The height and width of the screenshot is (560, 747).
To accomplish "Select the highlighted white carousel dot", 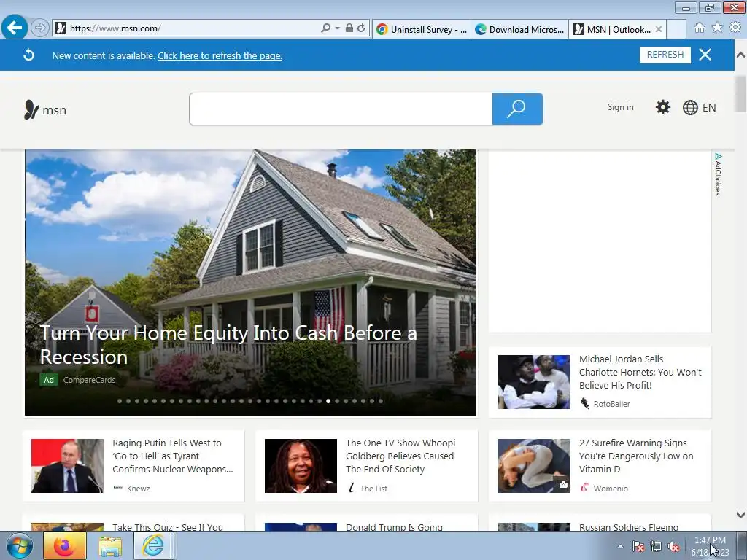I will (328, 401).
